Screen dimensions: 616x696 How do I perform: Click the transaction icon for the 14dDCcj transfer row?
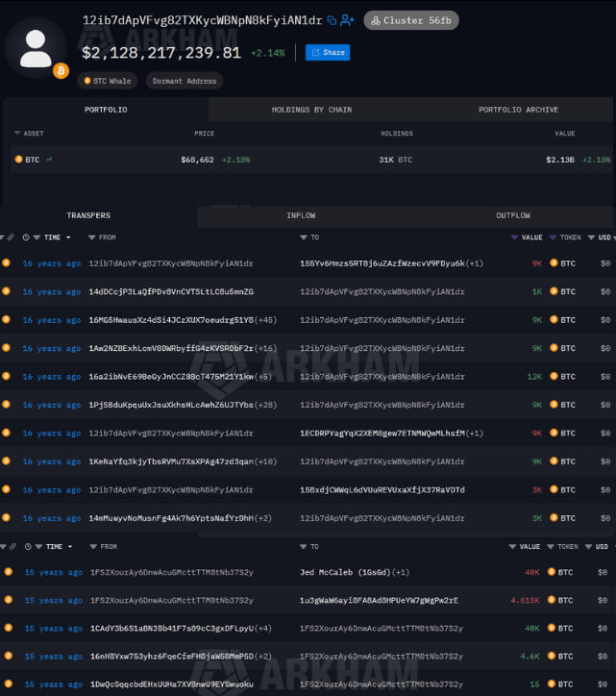pyautogui.click(x=6, y=290)
